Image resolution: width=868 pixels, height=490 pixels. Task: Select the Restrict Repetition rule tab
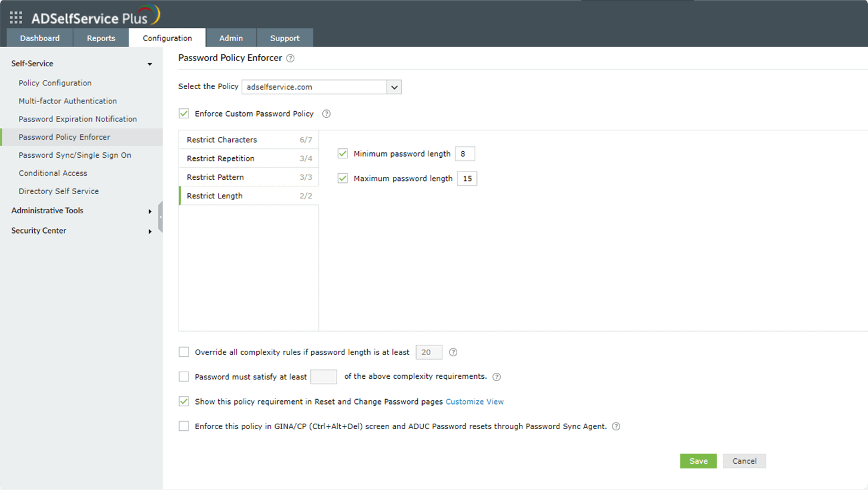[249, 158]
